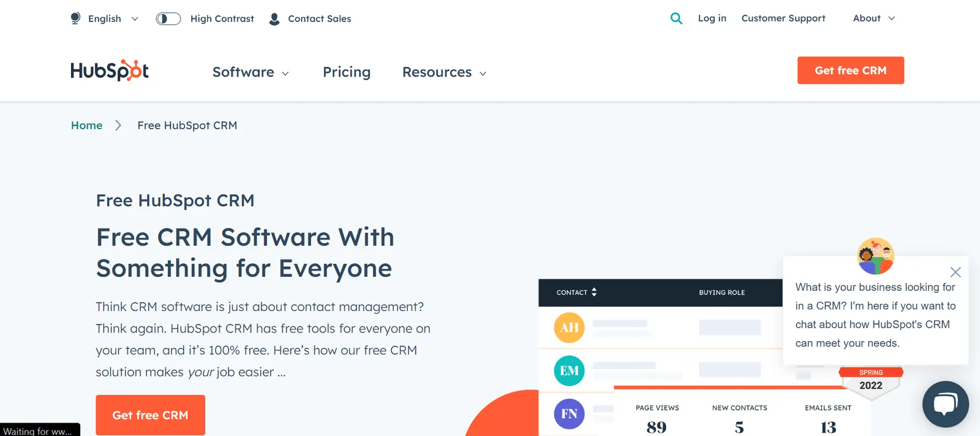980x436 pixels.
Task: Click Get free CRM below hero text
Action: click(x=150, y=415)
